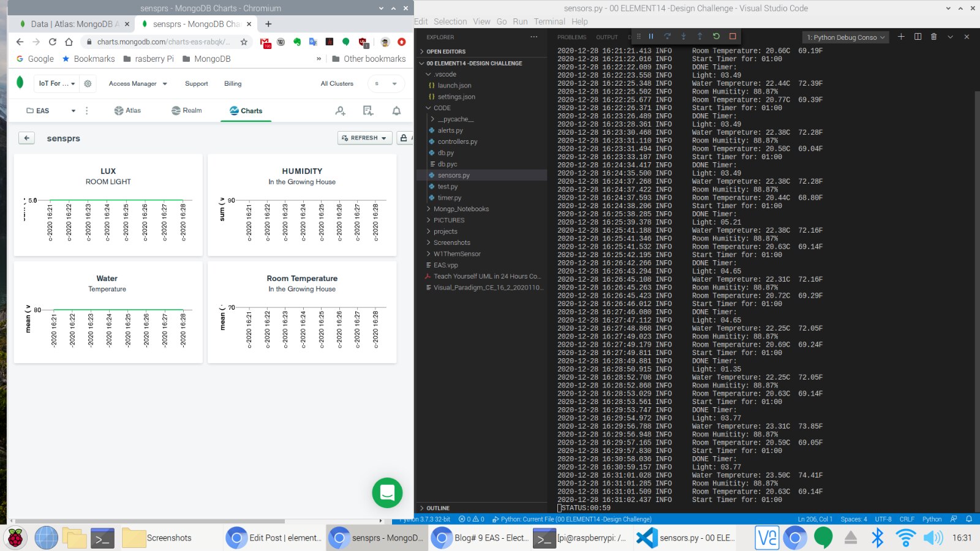This screenshot has width=980, height=551.
Task: Click the dashboard horizontal scrollbar
Action: pyautogui.click(x=150, y=521)
